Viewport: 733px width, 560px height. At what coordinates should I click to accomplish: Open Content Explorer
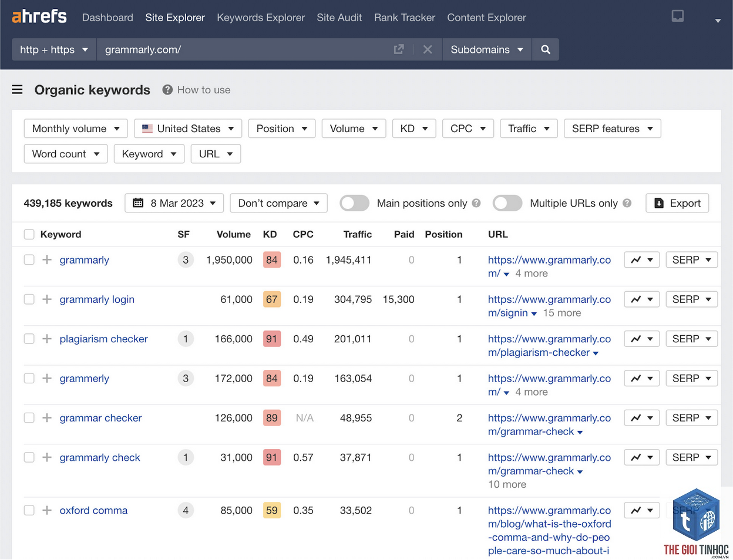(x=486, y=18)
